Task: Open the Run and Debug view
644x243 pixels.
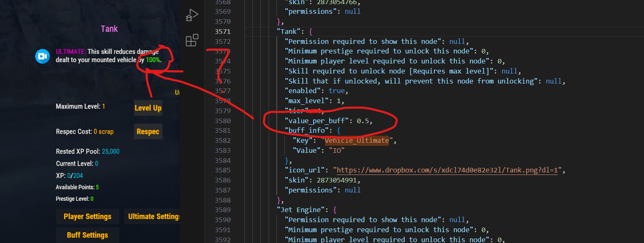Action: 192,15
